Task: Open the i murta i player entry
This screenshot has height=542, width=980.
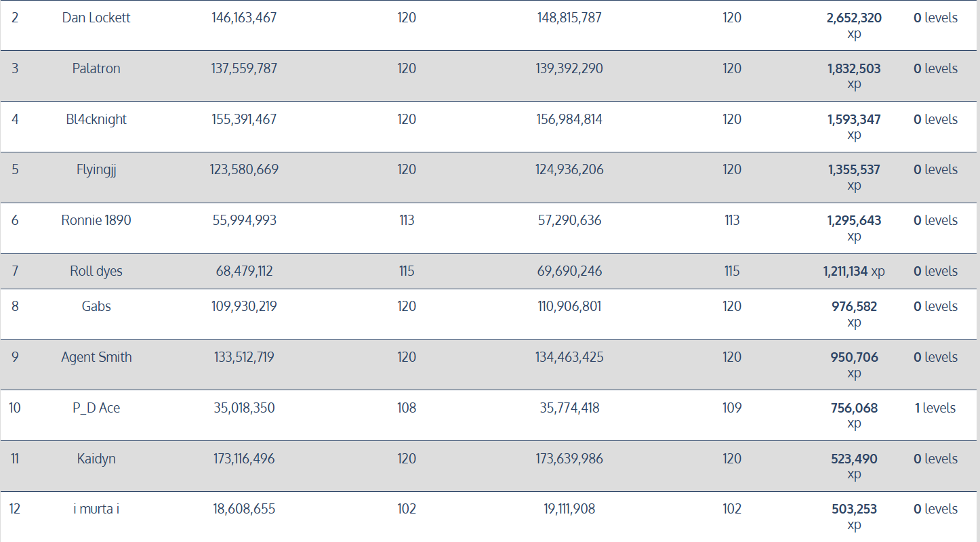Action: click(96, 509)
